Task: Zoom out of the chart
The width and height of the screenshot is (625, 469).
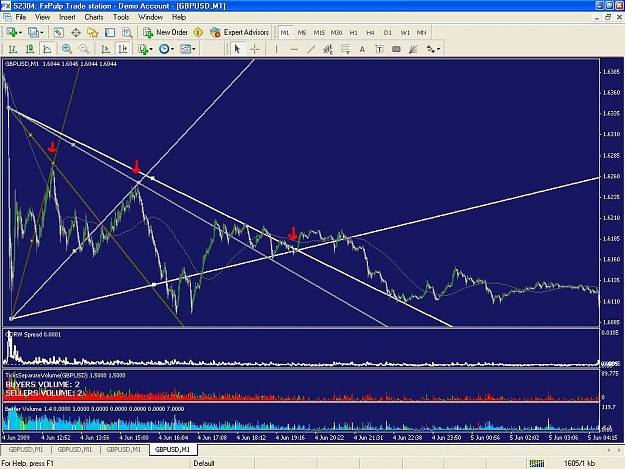Action: [84, 49]
